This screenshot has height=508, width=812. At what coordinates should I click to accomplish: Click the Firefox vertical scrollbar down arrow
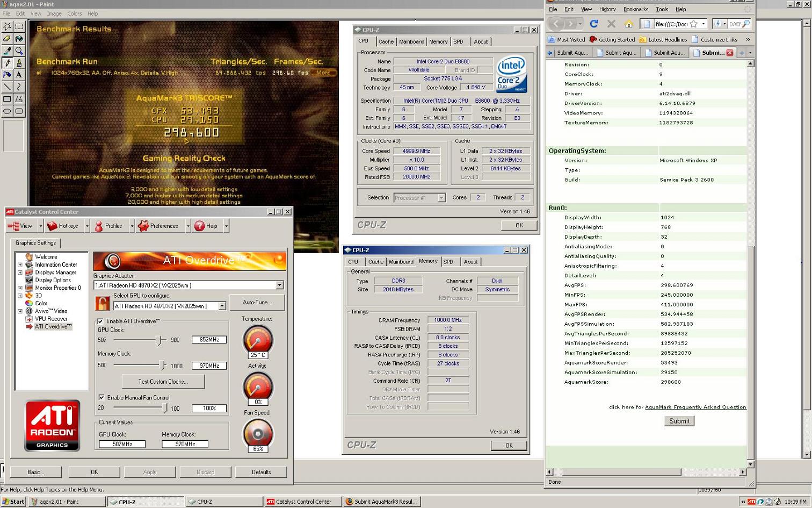pos(750,464)
